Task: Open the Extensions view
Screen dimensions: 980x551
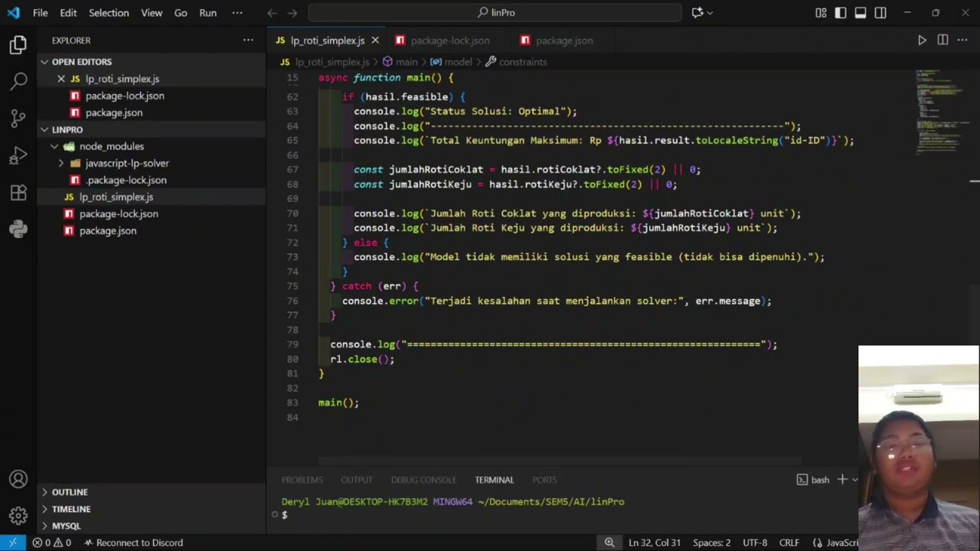Action: click(18, 193)
